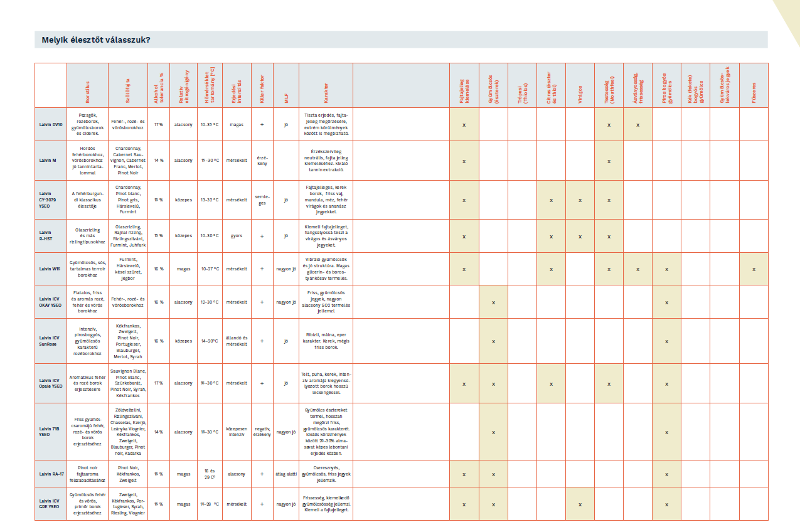Select the 'Lalvin DV10' row label
Image resolution: width=800 pixels, height=532 pixels.
click(51, 124)
